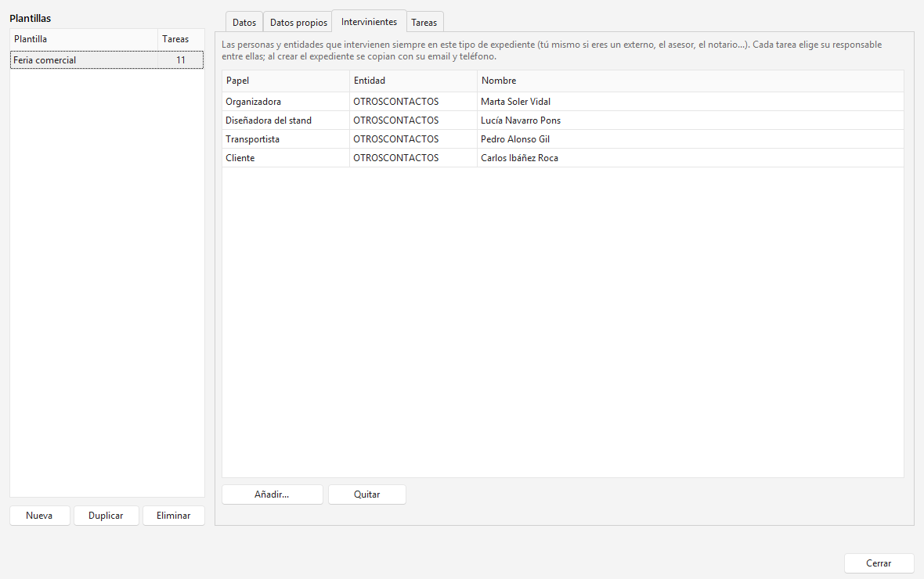Click the Entidad column header
Screen dimensions: 924x579
click(x=413, y=81)
